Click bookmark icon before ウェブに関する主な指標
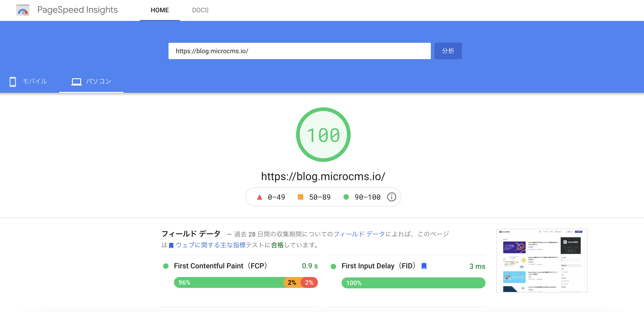The height and width of the screenshot is (312, 644). click(171, 246)
